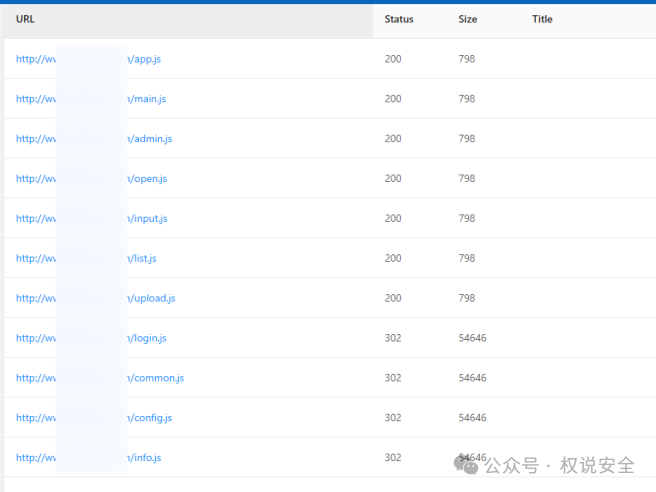Open the info.js URL link
This screenshot has width=656, height=492.
click(x=88, y=458)
